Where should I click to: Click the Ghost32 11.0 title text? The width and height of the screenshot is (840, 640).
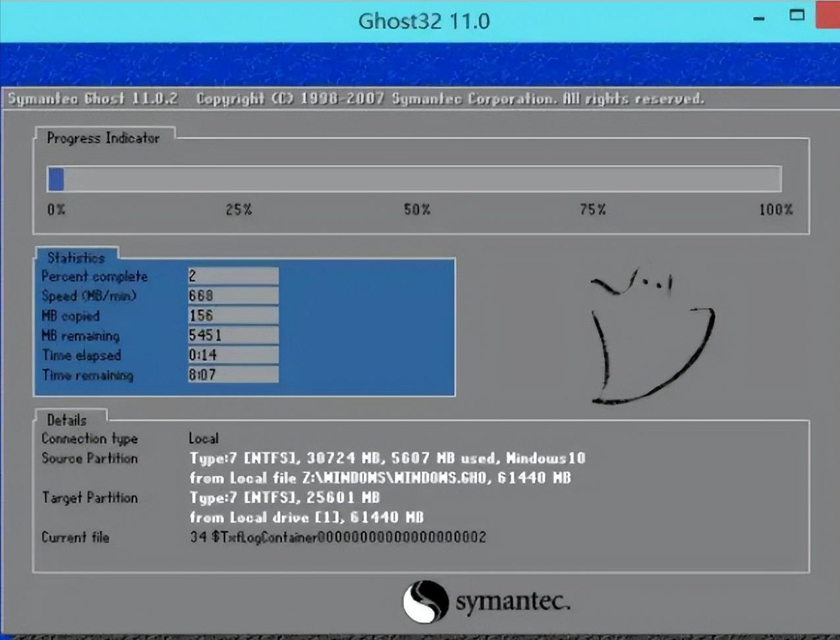[424, 21]
